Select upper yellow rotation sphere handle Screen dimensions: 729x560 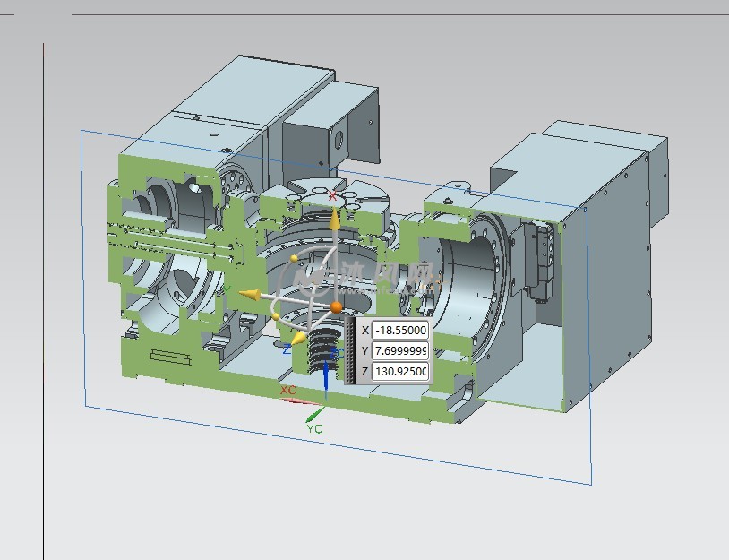coord(295,258)
